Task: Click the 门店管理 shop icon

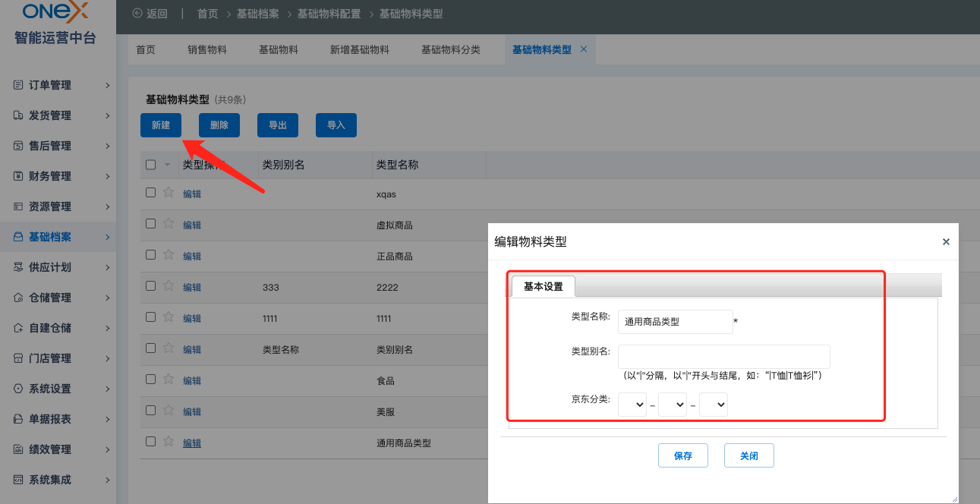Action: pos(18,358)
